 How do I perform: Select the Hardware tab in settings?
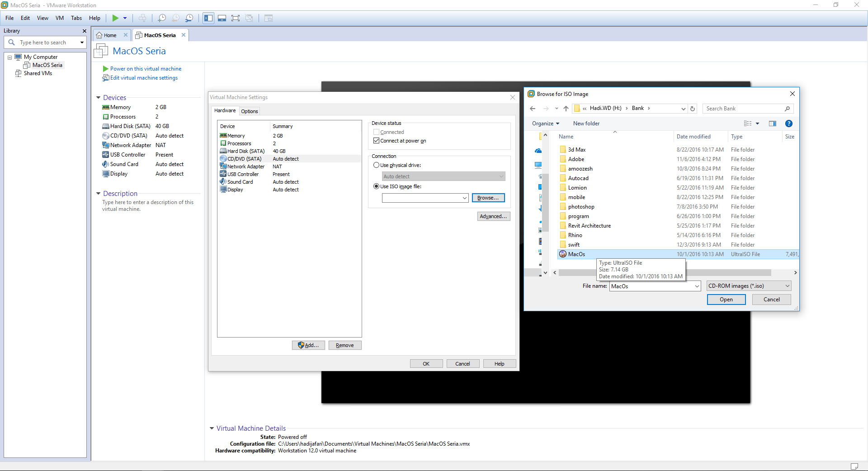point(225,110)
